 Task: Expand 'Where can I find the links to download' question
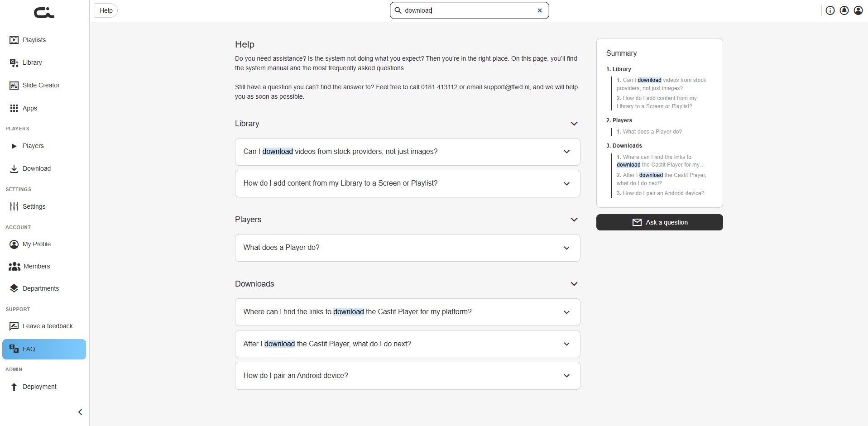tap(408, 312)
